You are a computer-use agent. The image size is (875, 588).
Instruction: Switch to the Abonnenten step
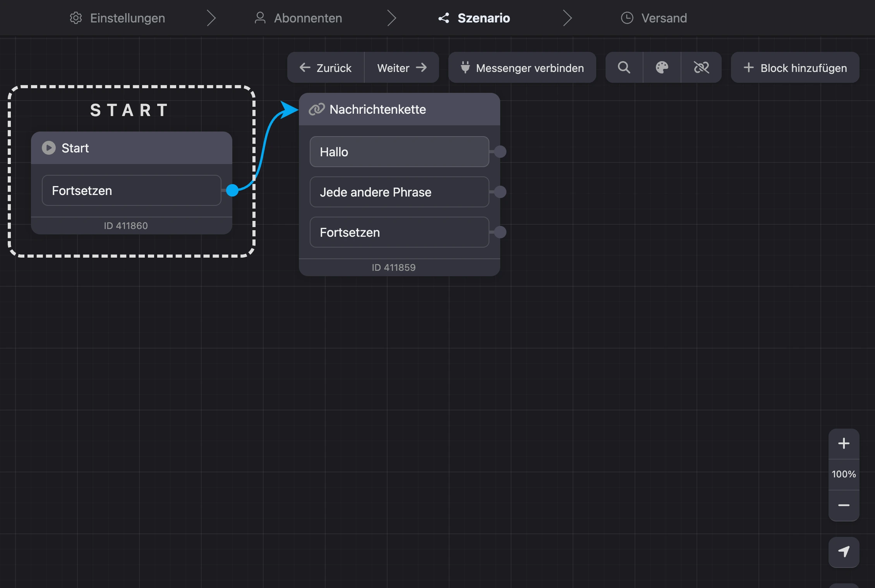[x=298, y=18]
